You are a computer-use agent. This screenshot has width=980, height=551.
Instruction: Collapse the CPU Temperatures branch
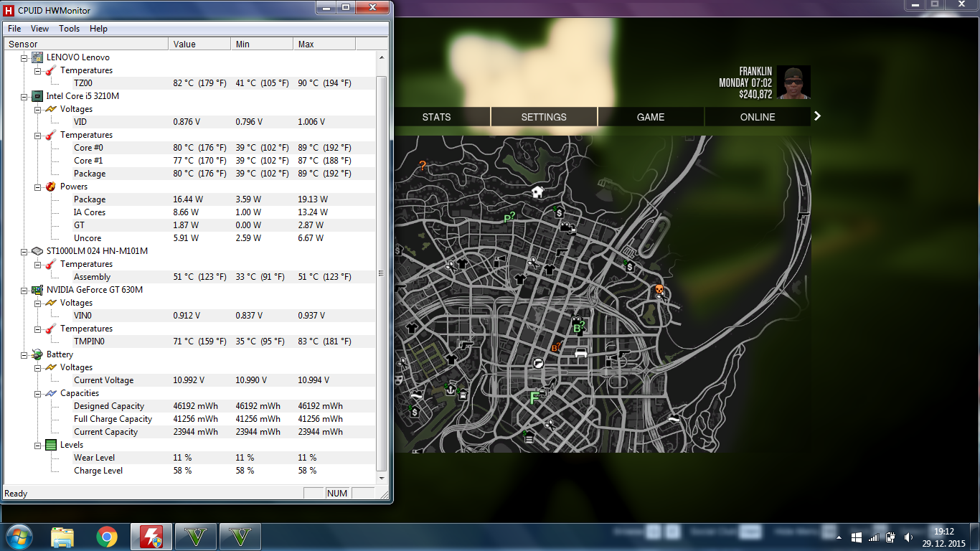coord(37,135)
